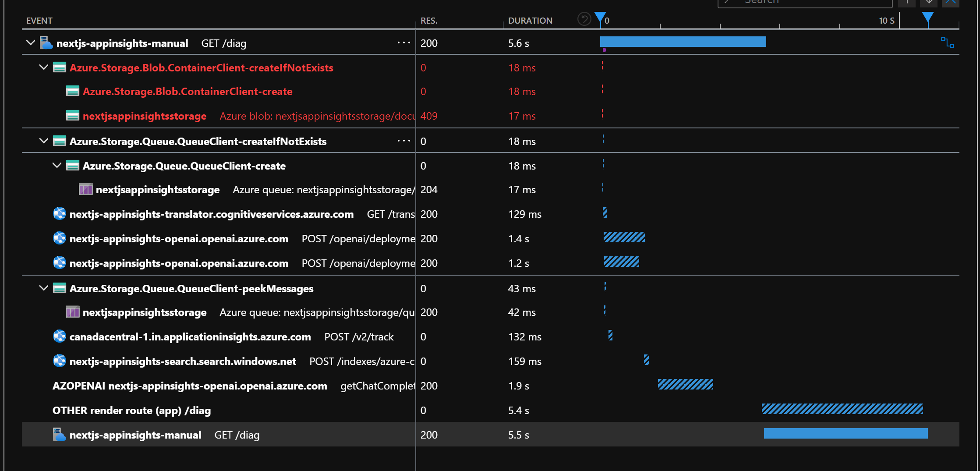This screenshot has height=471, width=980.
Task: Click the view-in-hierarchy icon on top row
Action: 947,42
